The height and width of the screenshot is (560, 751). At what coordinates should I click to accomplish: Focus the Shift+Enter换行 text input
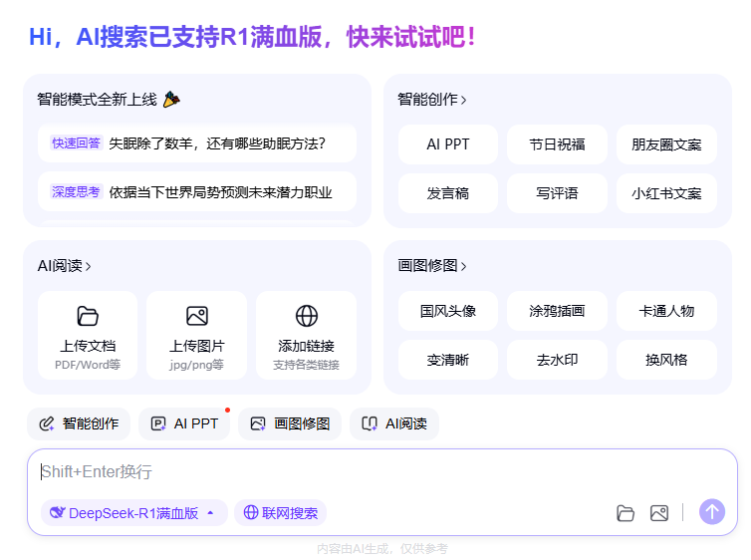click(x=378, y=472)
